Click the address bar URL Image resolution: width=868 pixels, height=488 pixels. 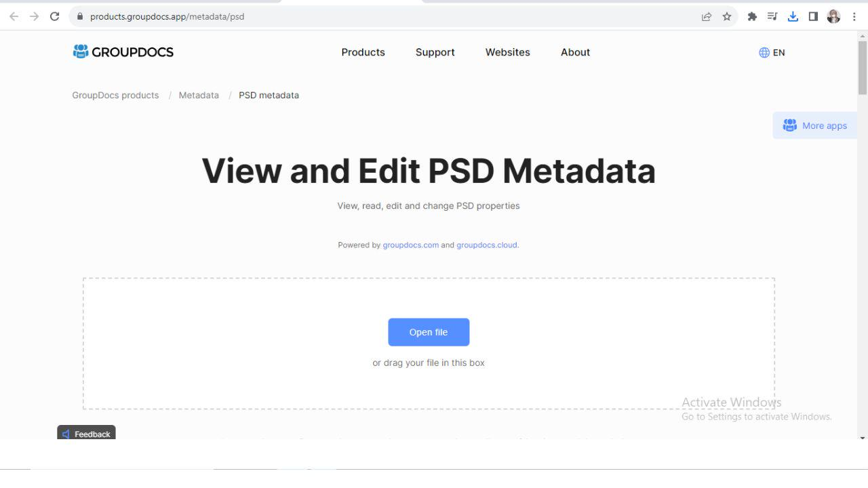[x=167, y=16]
